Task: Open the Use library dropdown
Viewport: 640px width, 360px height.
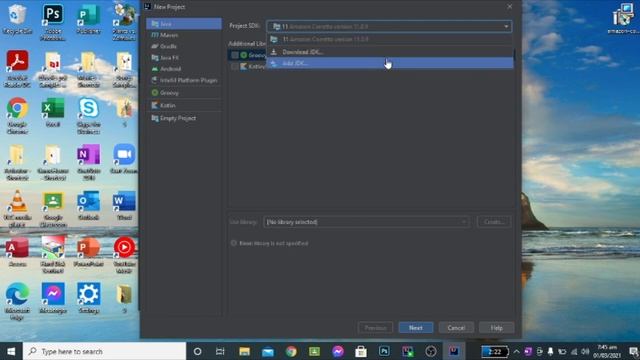Action: [x=366, y=222]
